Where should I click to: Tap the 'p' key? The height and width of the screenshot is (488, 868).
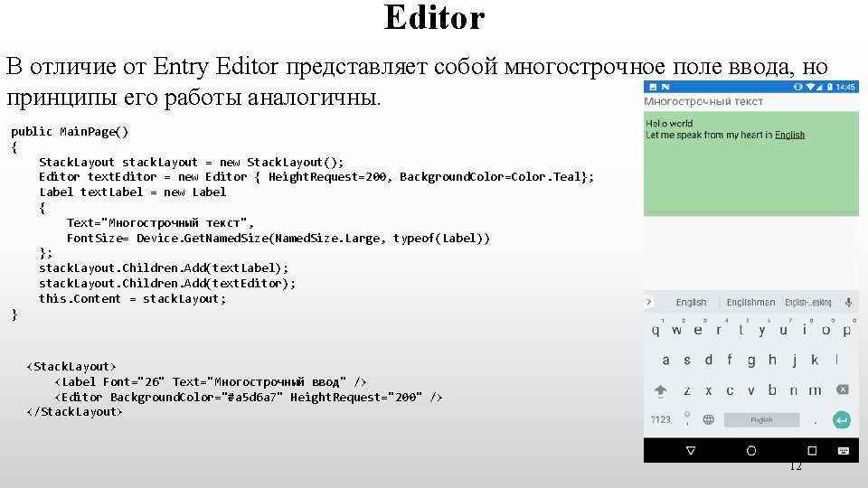tap(846, 331)
